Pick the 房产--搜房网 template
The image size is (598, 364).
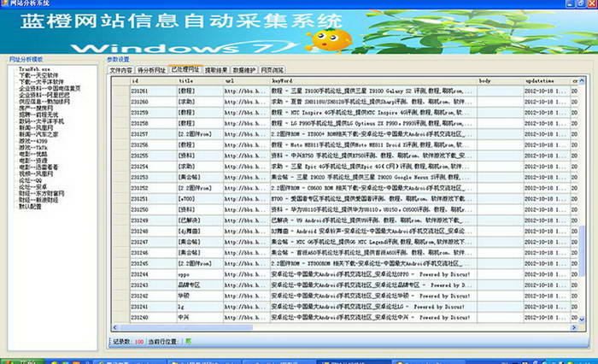tap(36, 108)
